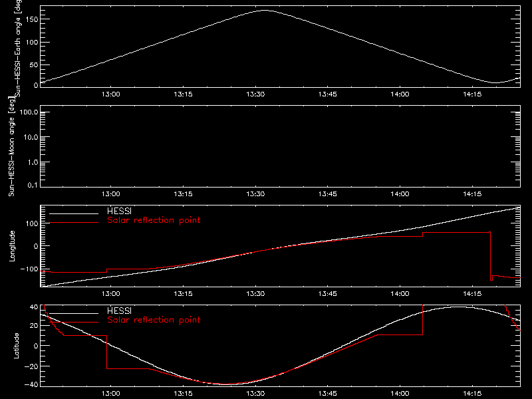Click 13:30 time label under Moon angle plot

[x=255, y=194]
